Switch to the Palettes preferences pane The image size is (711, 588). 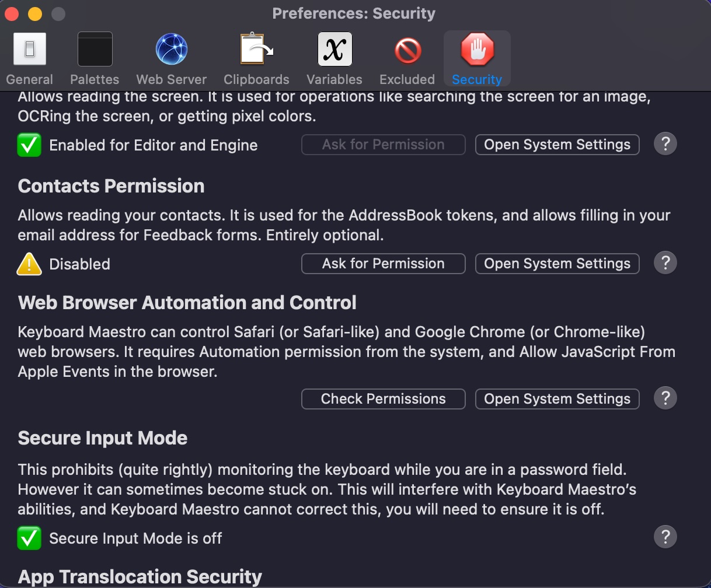coord(95,58)
